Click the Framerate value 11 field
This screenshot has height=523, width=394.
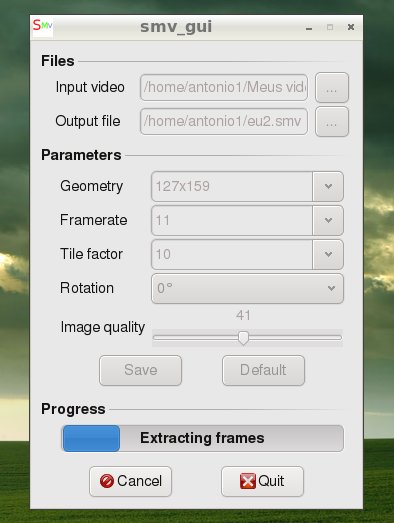(232, 220)
